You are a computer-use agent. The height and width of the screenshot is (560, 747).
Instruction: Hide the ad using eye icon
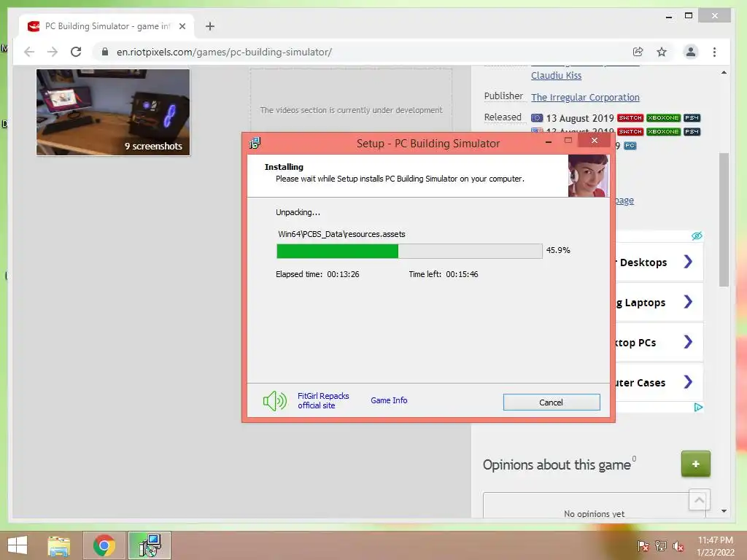pos(697,236)
